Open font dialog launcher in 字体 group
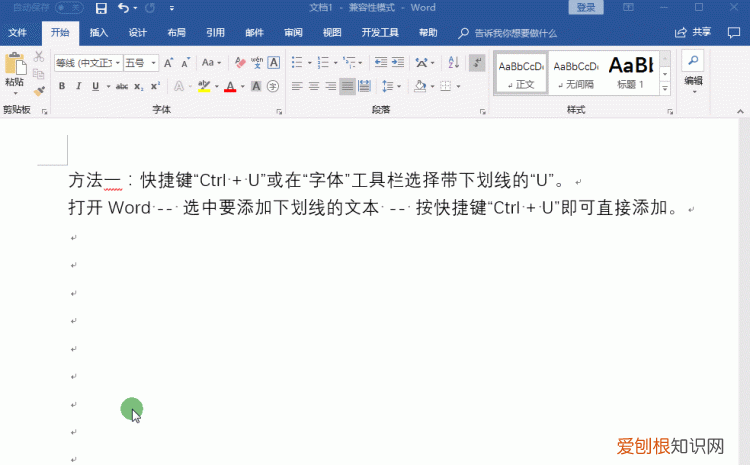 (279, 112)
